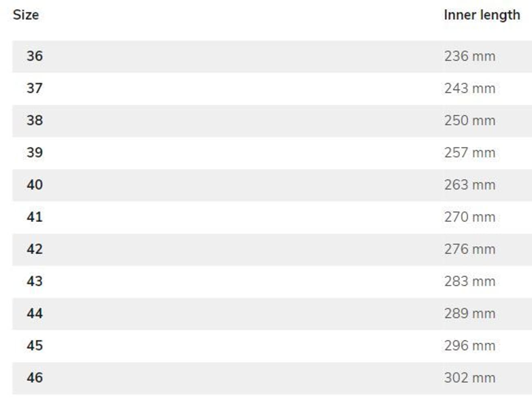Click the 302 mm length value
Screen dimensions: 532x408
pos(470,378)
